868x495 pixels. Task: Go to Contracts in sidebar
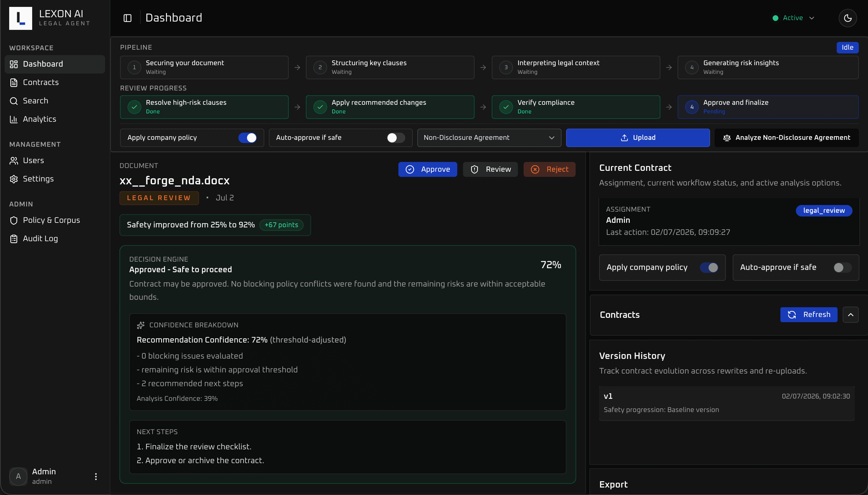(55, 82)
